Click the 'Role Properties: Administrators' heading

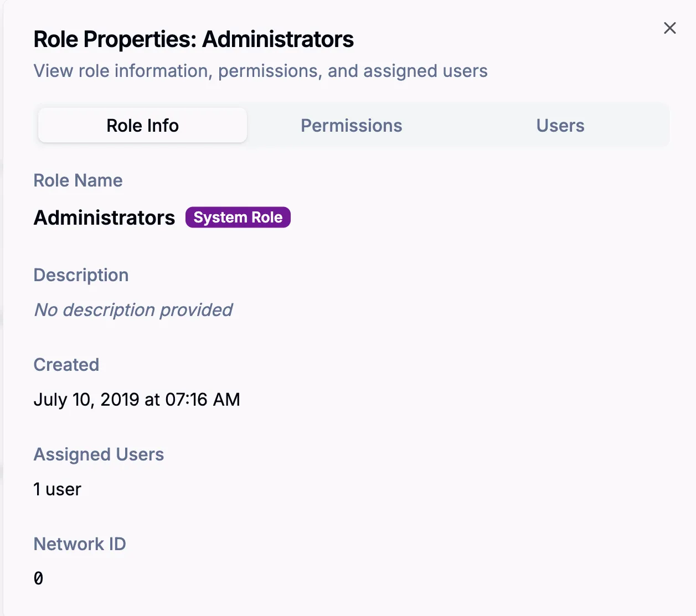[x=194, y=39]
